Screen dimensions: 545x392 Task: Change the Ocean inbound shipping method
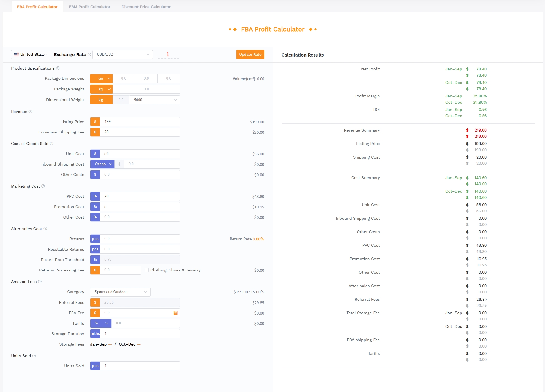tap(102, 164)
